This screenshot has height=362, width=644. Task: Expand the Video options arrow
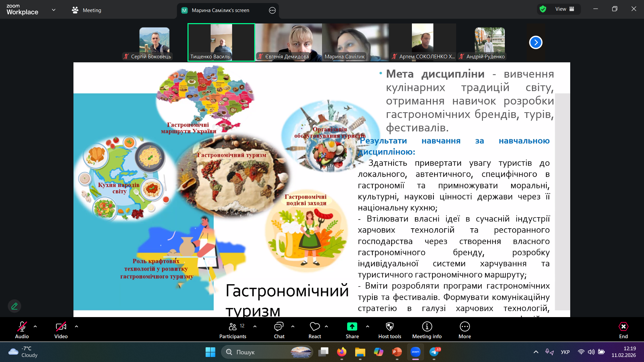pyautogui.click(x=76, y=326)
